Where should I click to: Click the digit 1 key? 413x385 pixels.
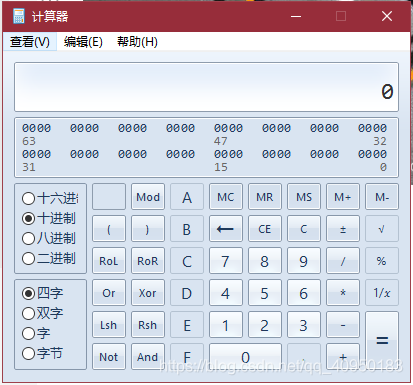226,325
